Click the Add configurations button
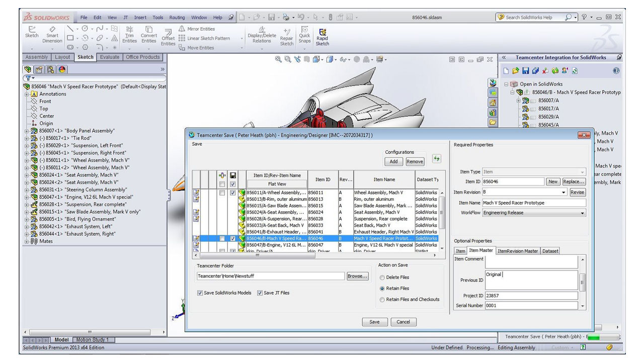Screen dimensions: 644x362 click(393, 161)
